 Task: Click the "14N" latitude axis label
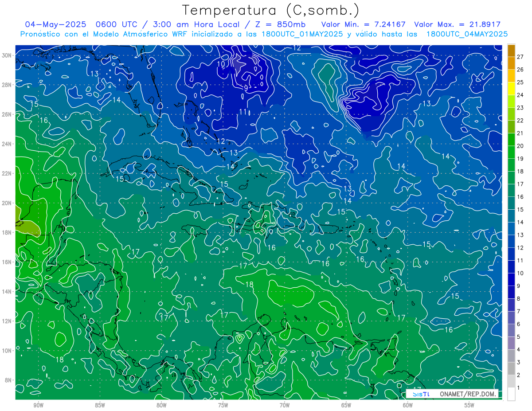pyautogui.click(x=7, y=292)
